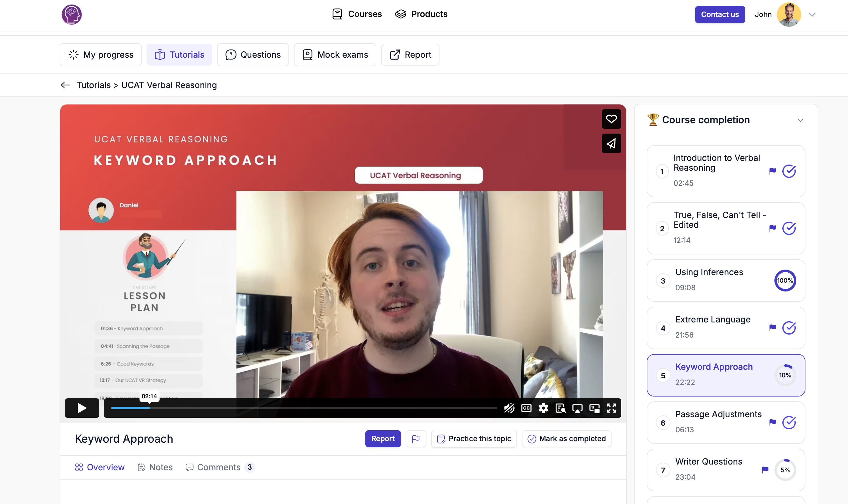Click the Contact us button
The width and height of the screenshot is (848, 504).
[x=719, y=14]
